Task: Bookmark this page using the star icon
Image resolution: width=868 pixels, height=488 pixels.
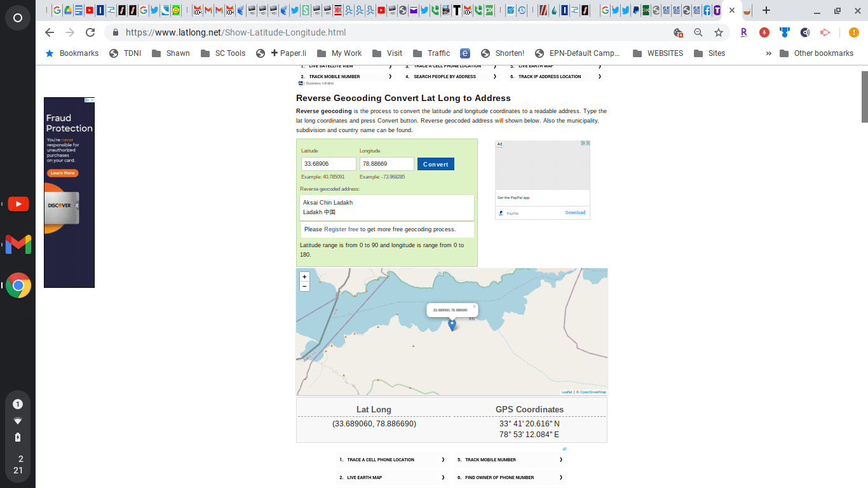Action: [719, 32]
